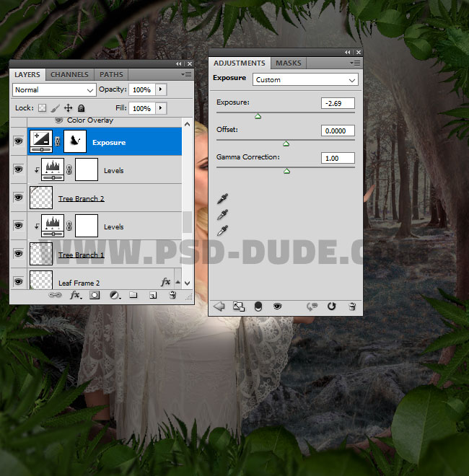Hide the Exposure layer
Image resolution: width=469 pixels, height=476 pixels.
tap(19, 141)
